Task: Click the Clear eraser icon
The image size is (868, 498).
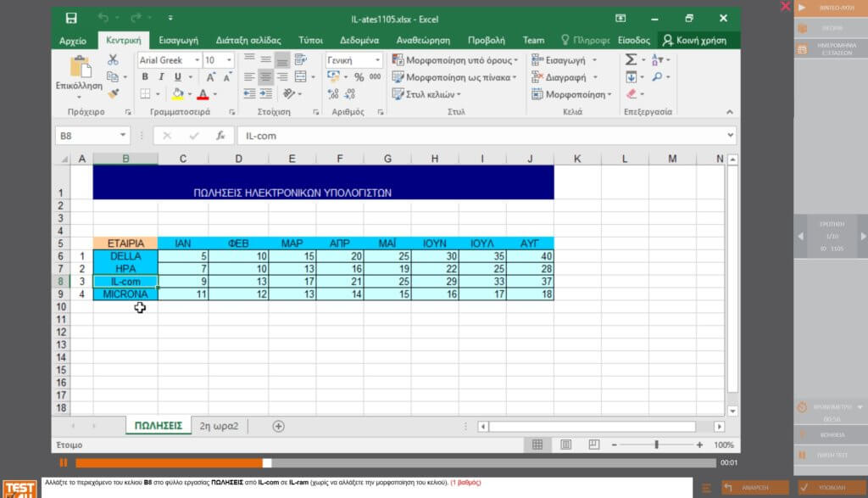Action: pyautogui.click(x=631, y=94)
